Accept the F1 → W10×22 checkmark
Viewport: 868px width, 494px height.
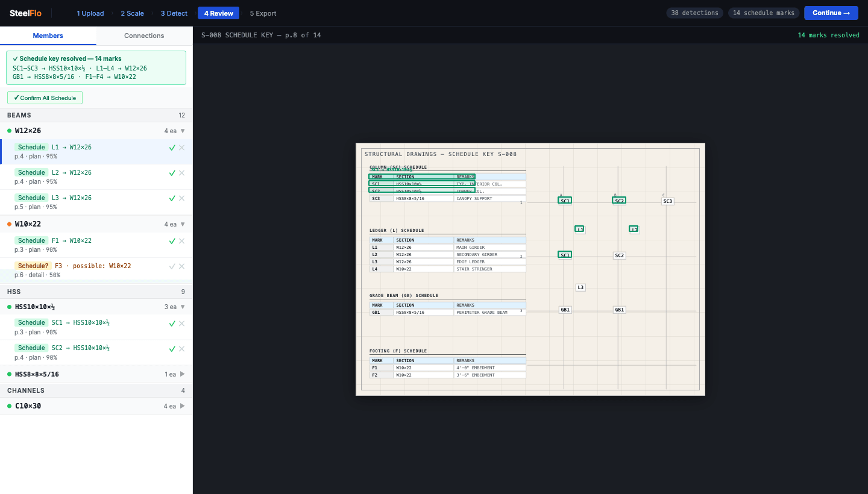pos(172,241)
